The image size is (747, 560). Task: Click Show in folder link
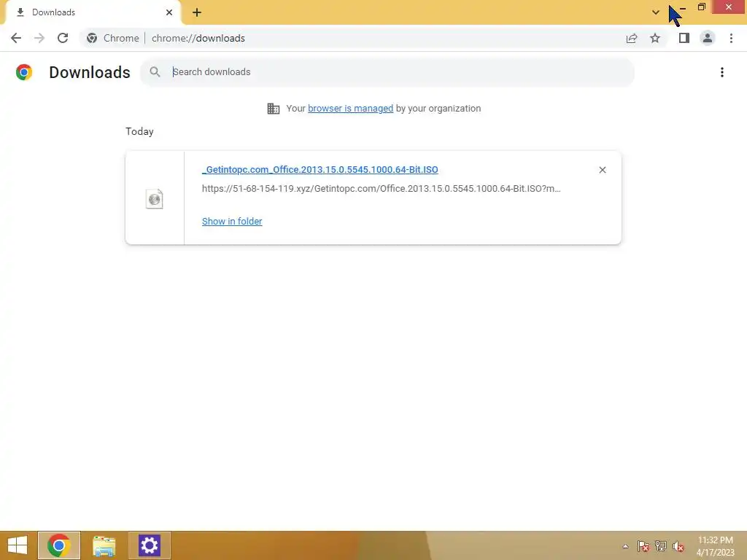(232, 222)
